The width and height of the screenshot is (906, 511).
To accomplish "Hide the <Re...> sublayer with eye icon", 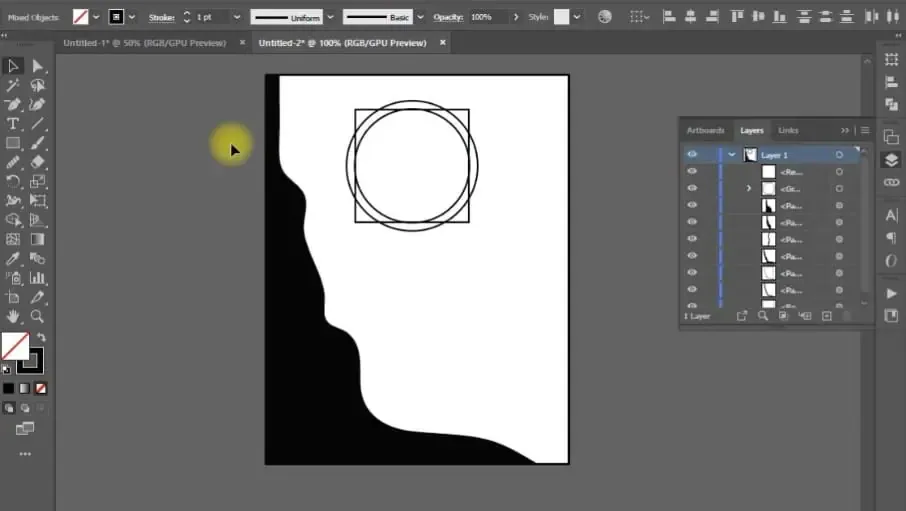I will coord(691,172).
